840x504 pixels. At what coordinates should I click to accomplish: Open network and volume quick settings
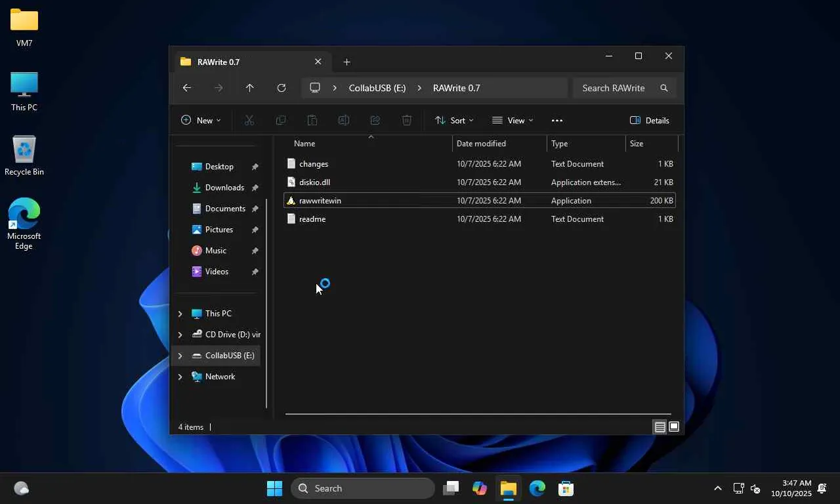pyautogui.click(x=746, y=488)
